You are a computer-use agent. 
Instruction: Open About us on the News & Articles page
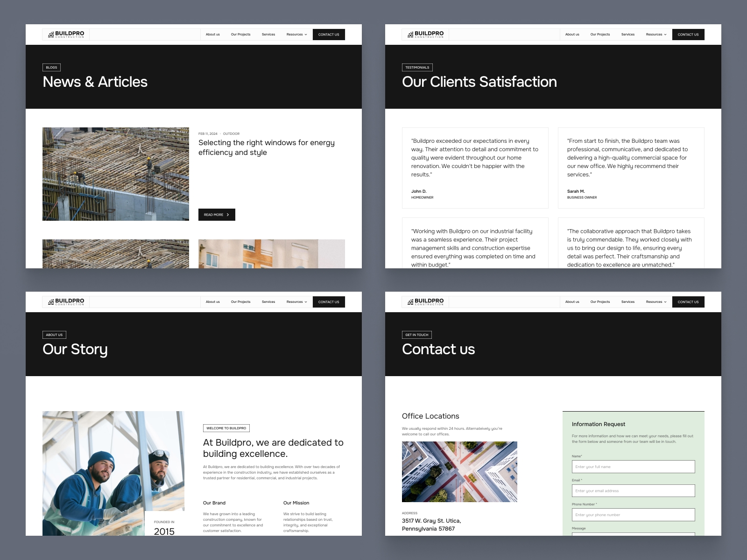tap(213, 35)
